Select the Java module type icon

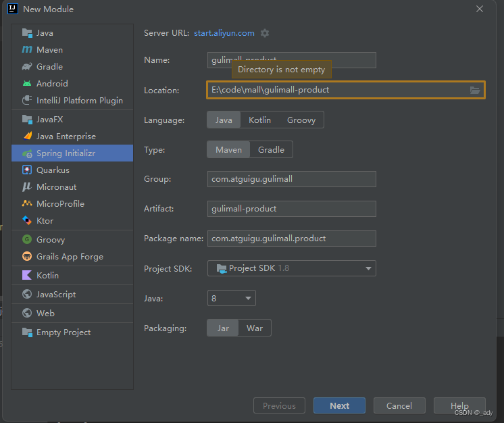tap(27, 33)
